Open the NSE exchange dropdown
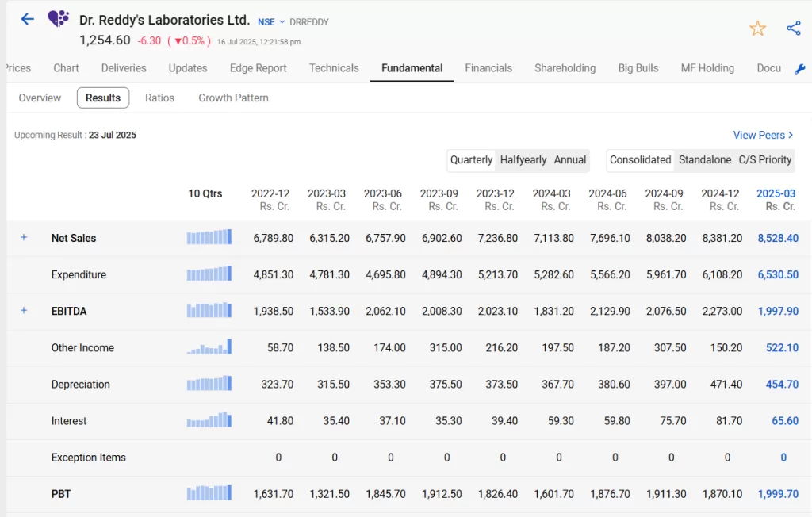812x517 pixels. click(271, 21)
